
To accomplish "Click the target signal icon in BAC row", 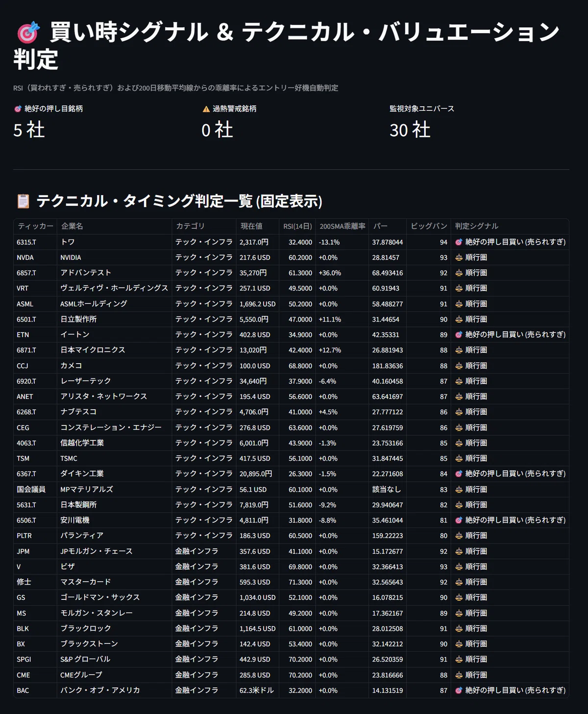I will point(459,690).
